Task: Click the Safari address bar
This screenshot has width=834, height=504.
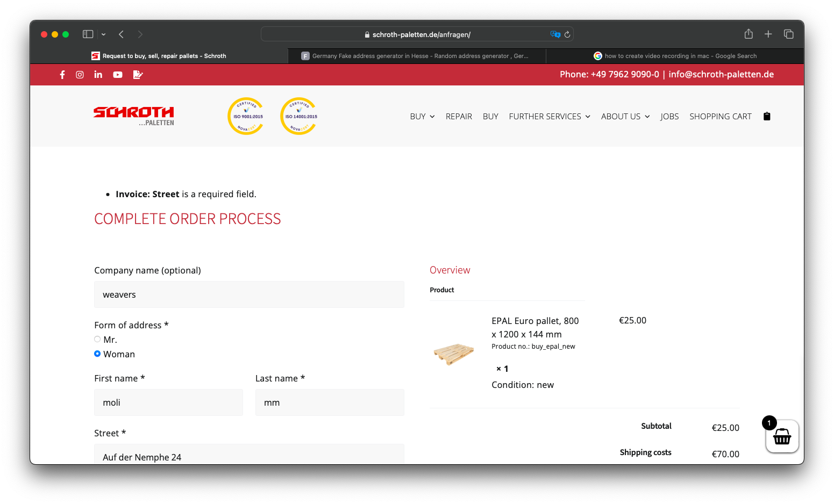Action: pos(417,34)
